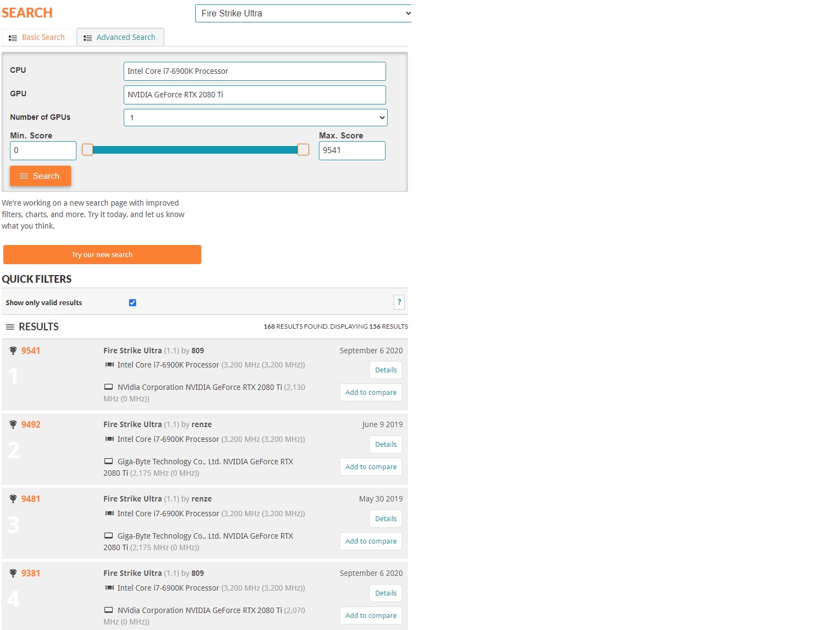This screenshot has width=840, height=630.
Task: Click the Advanced Search list icon
Action: coord(87,38)
